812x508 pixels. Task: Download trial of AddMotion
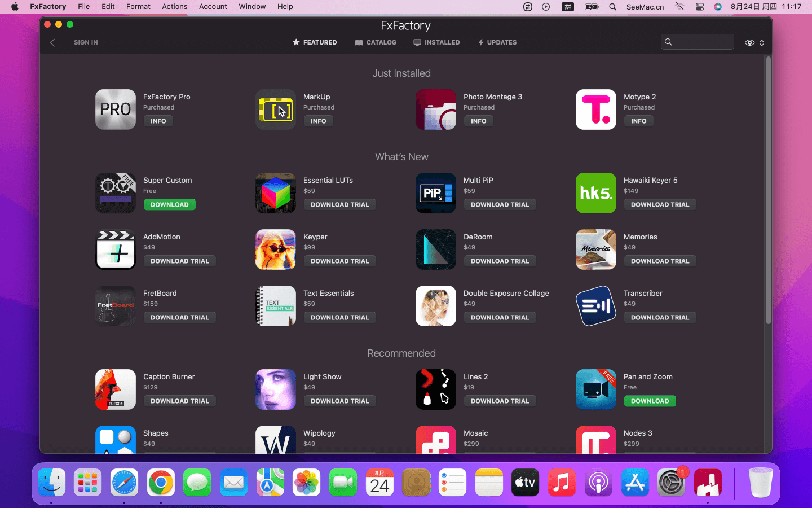pos(180,261)
